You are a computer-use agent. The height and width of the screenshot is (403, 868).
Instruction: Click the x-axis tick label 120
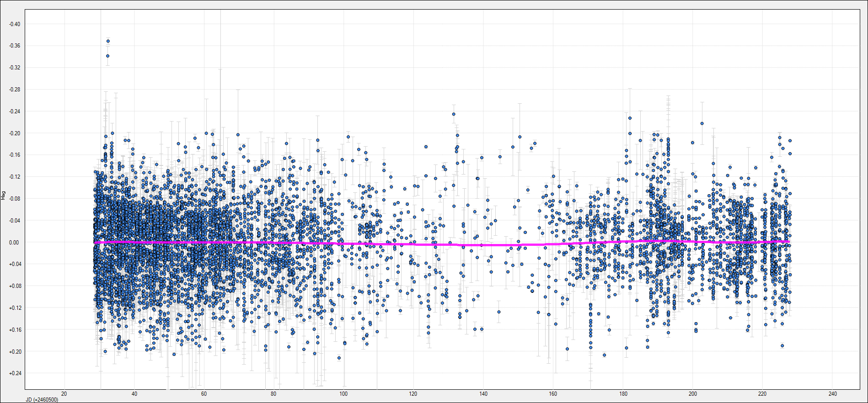(413, 394)
